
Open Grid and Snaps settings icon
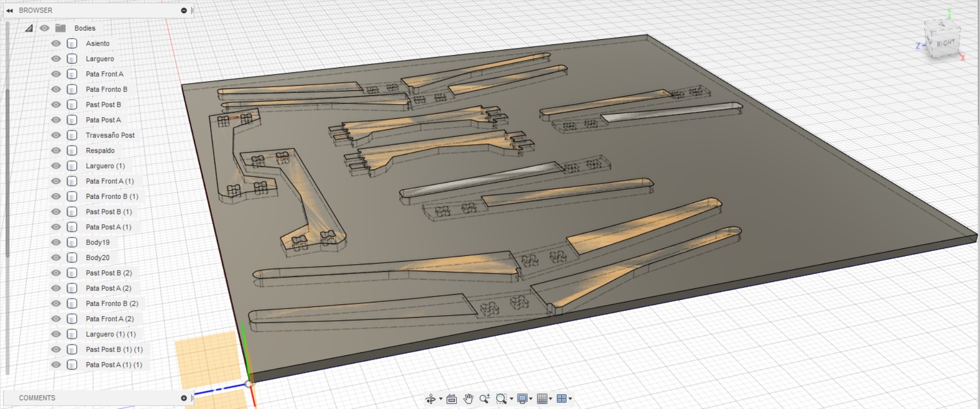click(542, 399)
